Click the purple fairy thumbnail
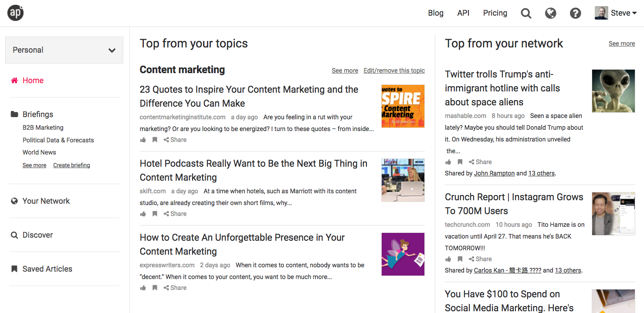This screenshot has width=644, height=313. tap(403, 254)
